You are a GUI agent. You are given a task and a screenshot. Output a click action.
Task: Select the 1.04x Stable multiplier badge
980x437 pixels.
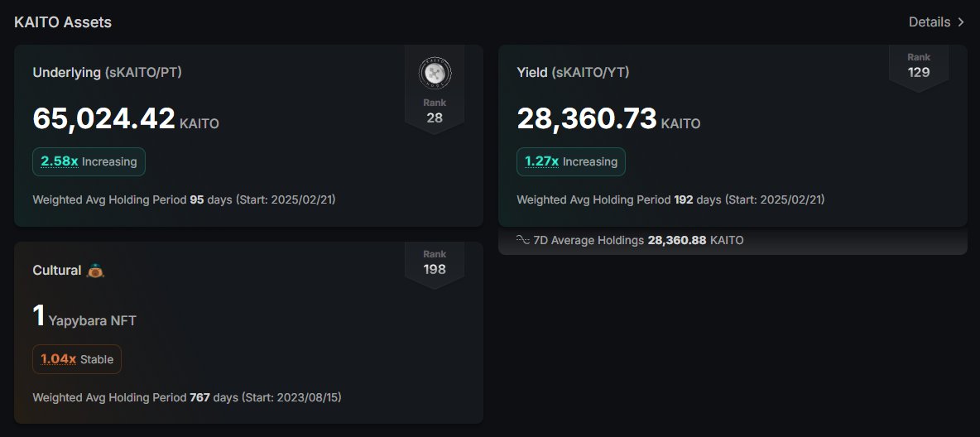pos(77,359)
